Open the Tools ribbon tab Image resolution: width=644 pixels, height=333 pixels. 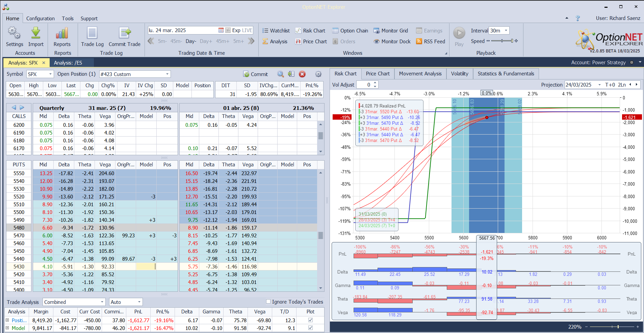pos(68,19)
